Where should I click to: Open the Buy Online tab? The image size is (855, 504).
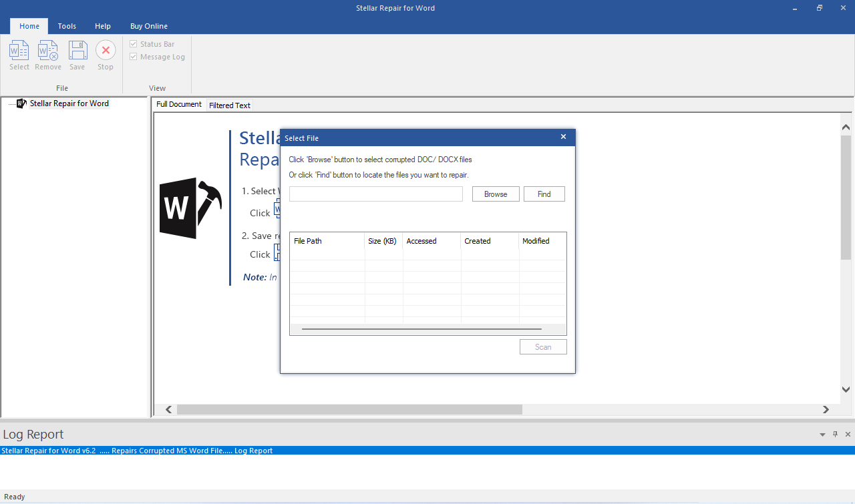pyautogui.click(x=149, y=26)
